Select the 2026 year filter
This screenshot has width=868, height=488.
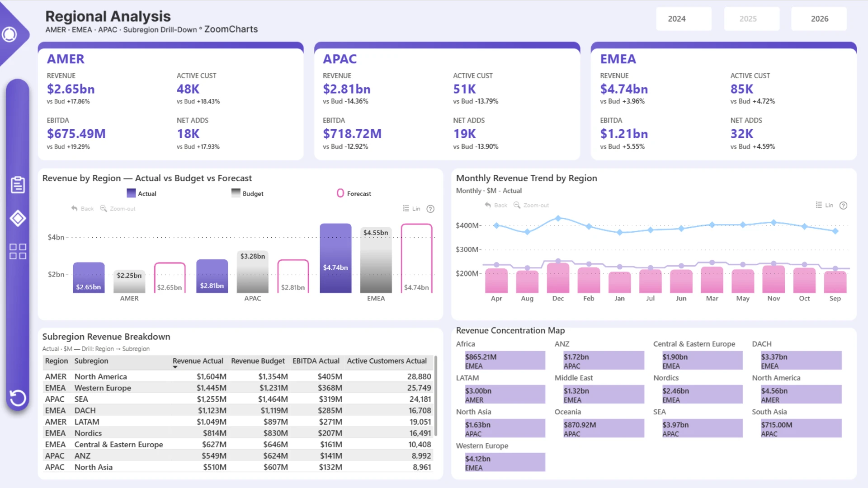(x=818, y=19)
